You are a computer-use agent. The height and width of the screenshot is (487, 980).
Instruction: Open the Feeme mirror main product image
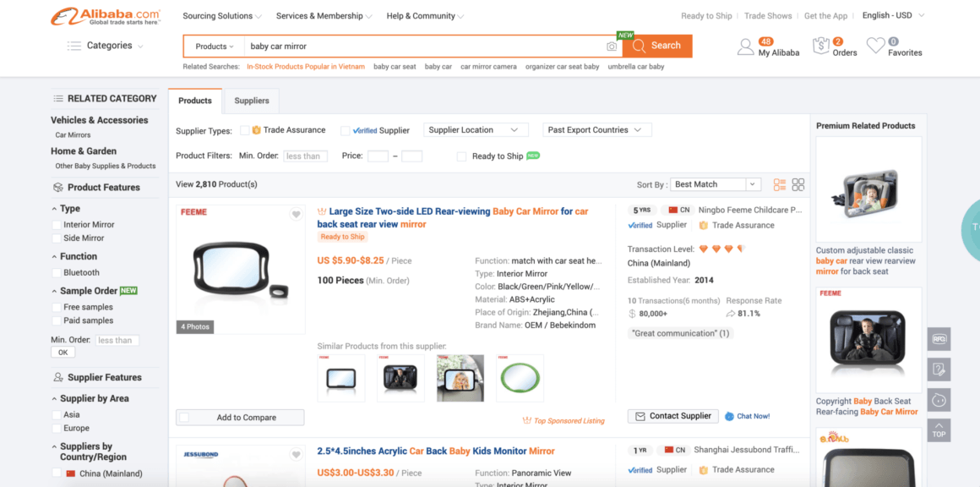241,270
